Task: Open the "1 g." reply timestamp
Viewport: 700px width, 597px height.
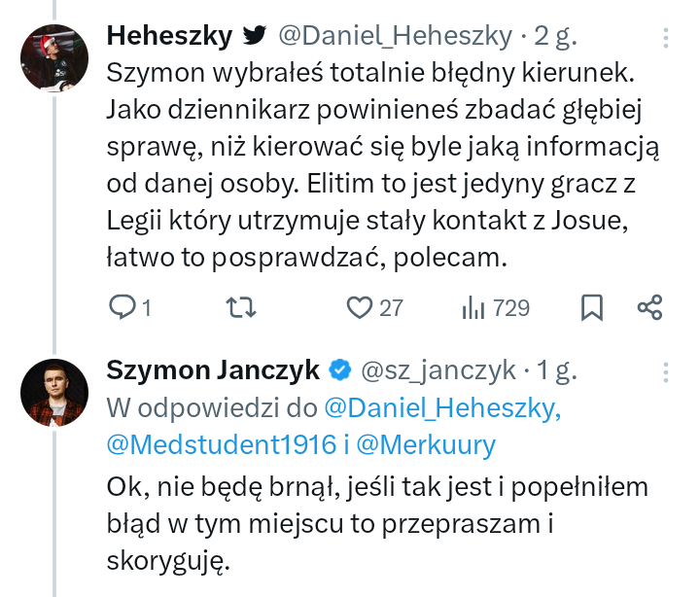Action: tap(558, 369)
